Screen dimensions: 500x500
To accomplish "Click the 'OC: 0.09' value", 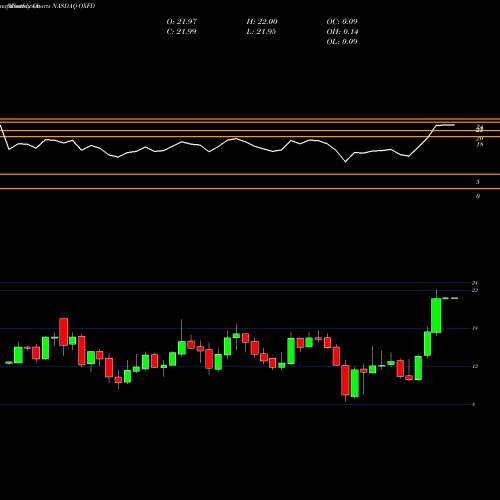I will pos(342,22).
